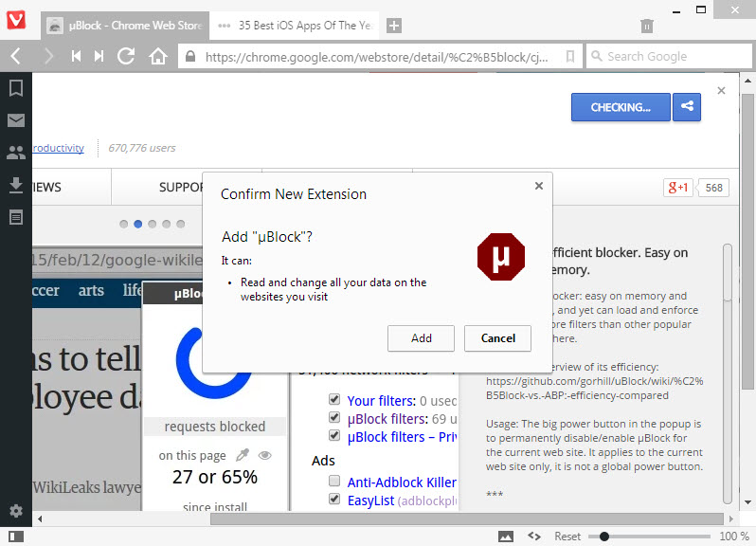Screen dimensions: 756x546
Task: Reset the zoom level
Action: 567,537
